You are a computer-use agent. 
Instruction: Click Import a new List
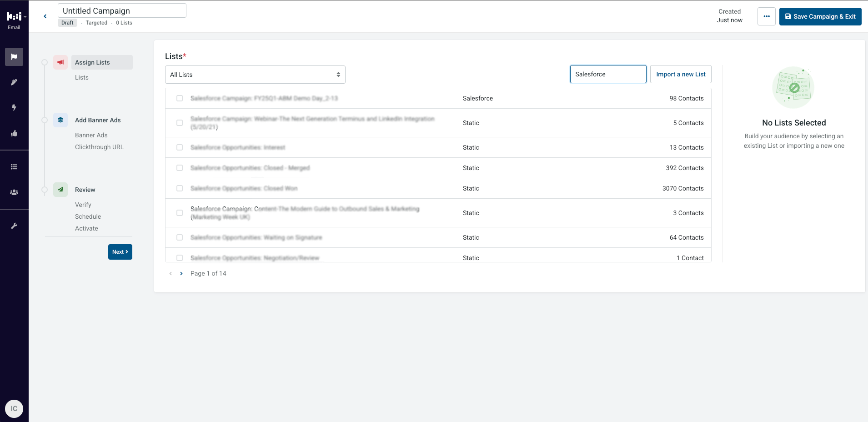tap(681, 74)
